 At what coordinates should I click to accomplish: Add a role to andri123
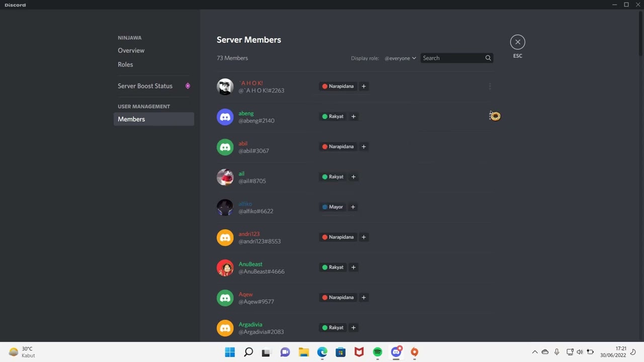363,237
